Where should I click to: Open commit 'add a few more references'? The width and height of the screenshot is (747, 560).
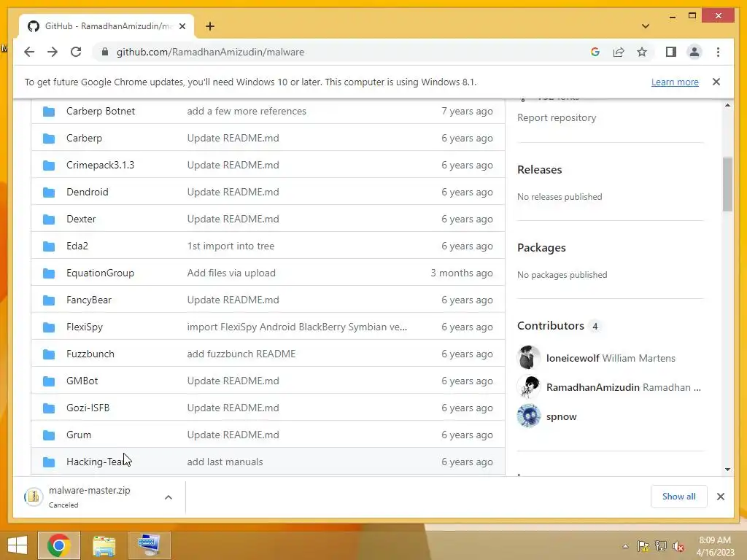(247, 111)
